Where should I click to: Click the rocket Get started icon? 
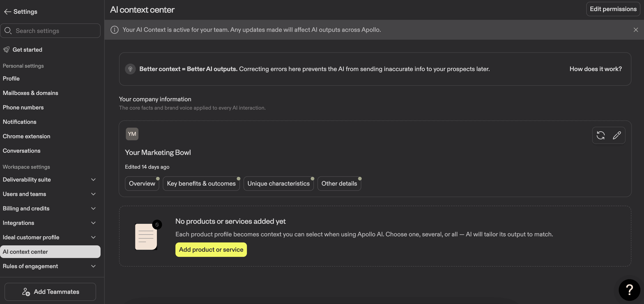pyautogui.click(x=7, y=50)
